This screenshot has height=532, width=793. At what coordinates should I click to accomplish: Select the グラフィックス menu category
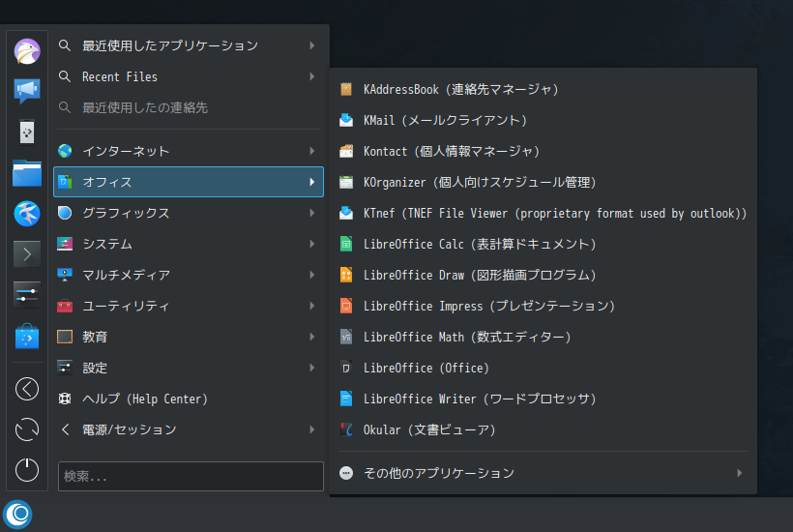tap(189, 213)
